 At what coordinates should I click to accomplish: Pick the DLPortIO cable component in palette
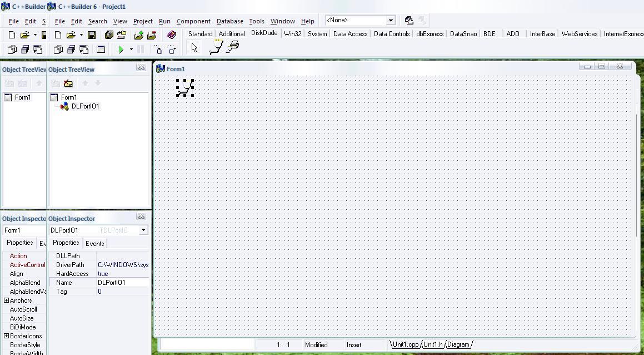(216, 47)
